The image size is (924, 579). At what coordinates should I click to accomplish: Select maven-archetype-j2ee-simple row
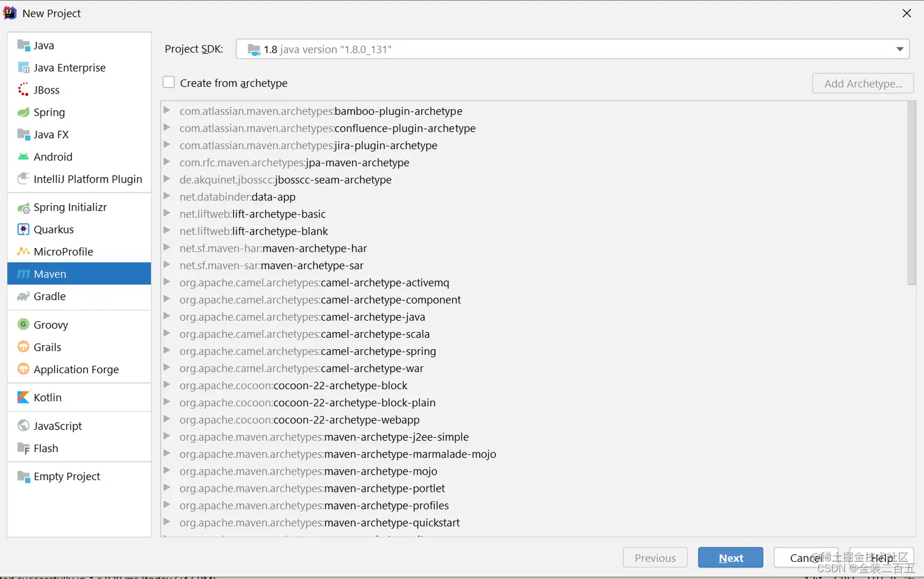534,437
